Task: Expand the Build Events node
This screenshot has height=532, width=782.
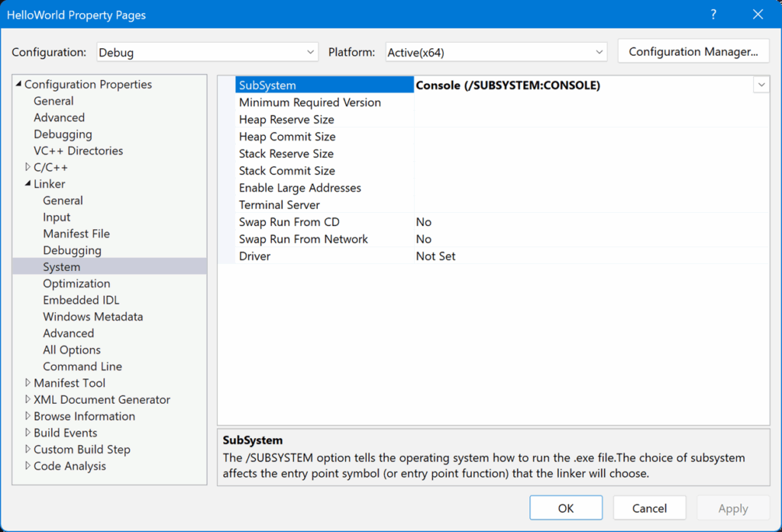Action: pos(28,433)
